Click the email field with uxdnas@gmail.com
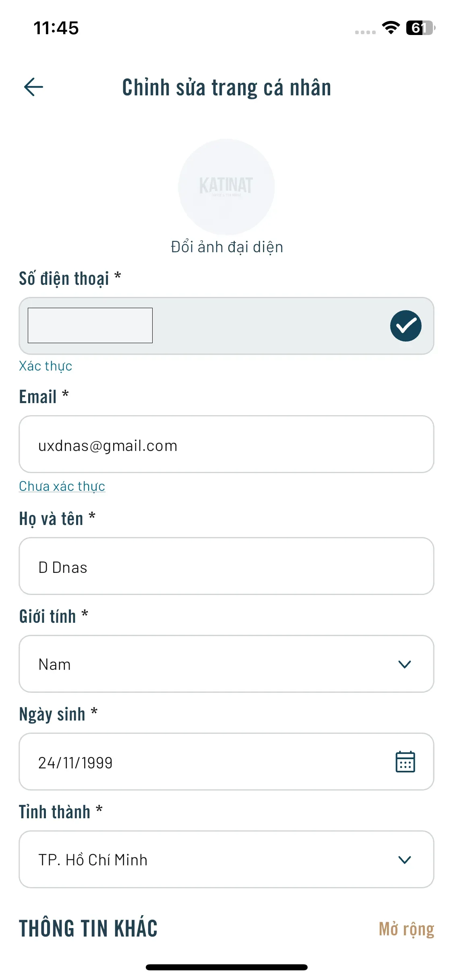Viewport: 453px width, 980px height. [226, 445]
